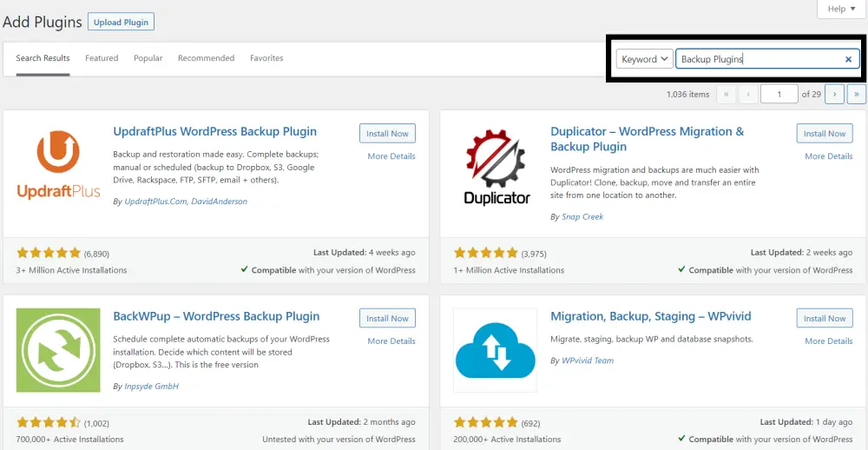Open BackWPup WordPress Backup Plugin title
This screenshot has height=450, width=868.
click(x=216, y=317)
